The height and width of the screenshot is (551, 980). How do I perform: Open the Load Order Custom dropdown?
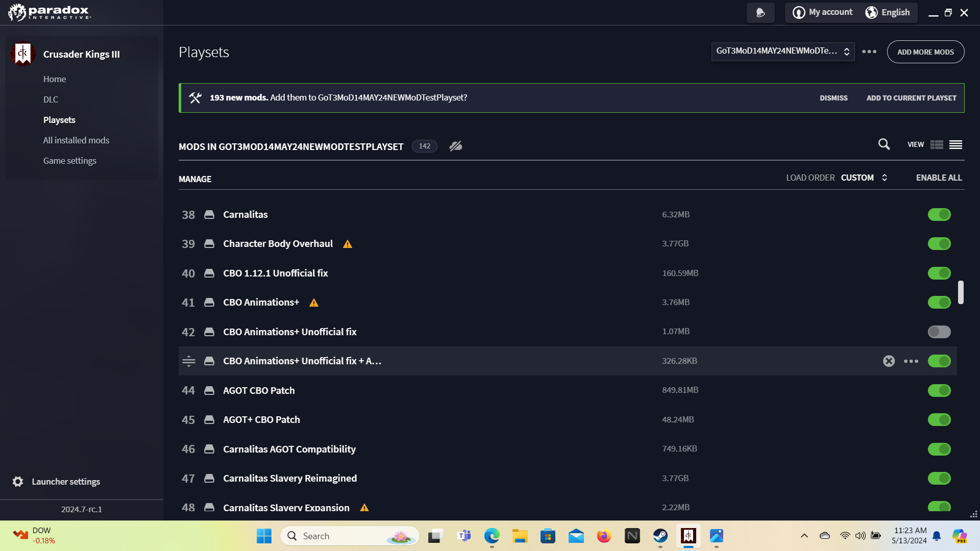pos(864,178)
